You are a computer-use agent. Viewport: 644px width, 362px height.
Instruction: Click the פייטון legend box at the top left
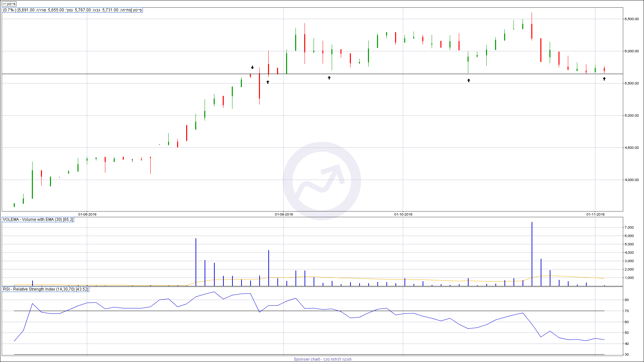point(9,4)
